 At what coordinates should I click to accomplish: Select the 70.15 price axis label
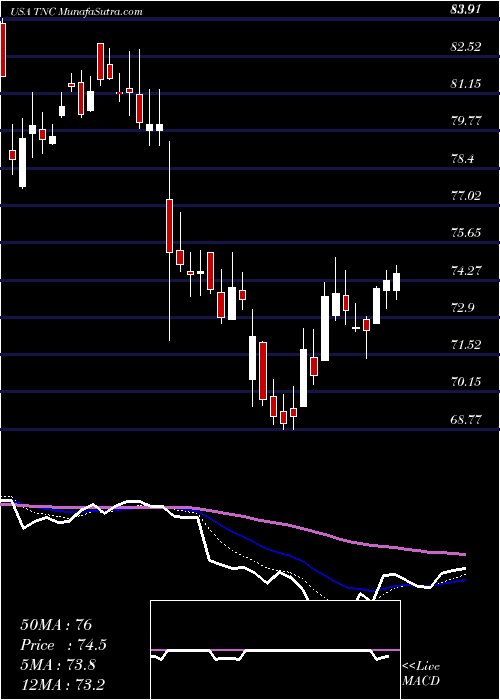(x=466, y=381)
